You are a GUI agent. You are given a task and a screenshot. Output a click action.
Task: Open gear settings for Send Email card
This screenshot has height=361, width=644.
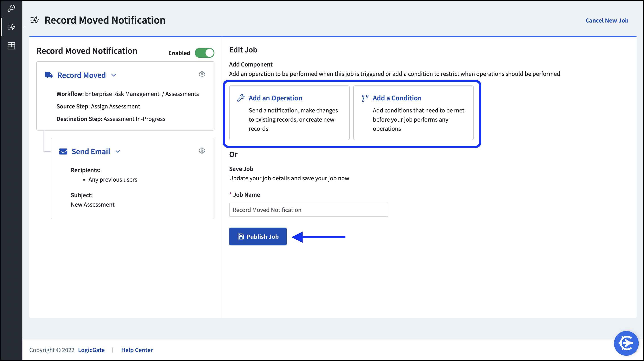tap(202, 151)
